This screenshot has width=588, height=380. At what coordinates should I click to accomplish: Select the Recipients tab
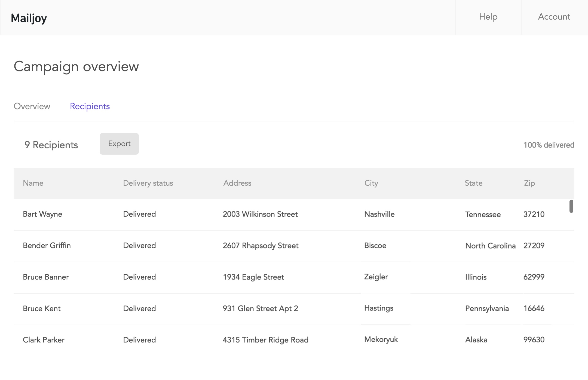(x=90, y=106)
